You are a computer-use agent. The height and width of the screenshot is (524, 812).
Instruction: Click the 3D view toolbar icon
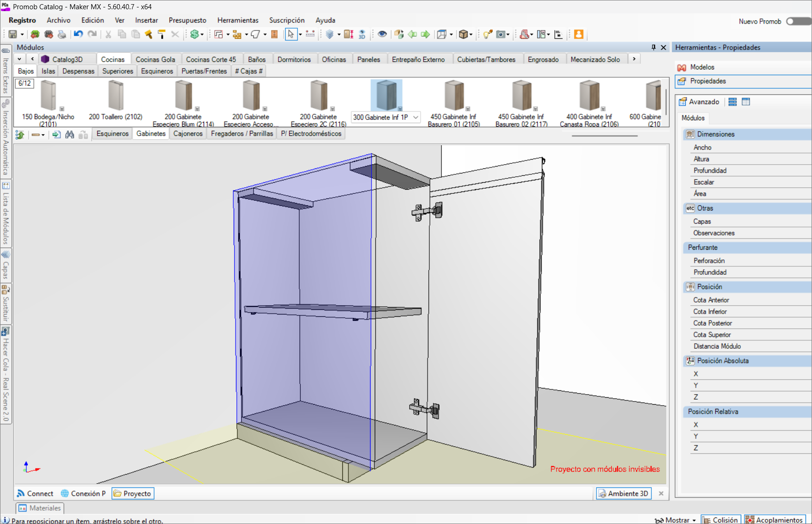(362, 34)
